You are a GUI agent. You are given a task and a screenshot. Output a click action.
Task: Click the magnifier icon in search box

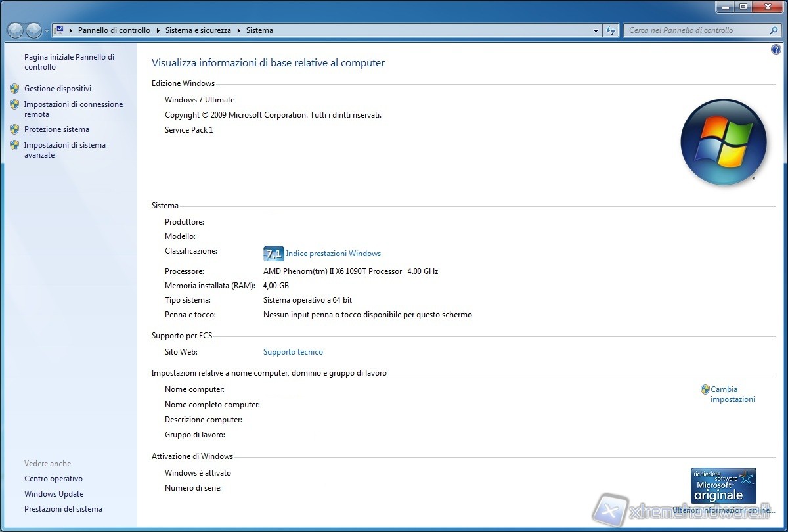coord(774,30)
